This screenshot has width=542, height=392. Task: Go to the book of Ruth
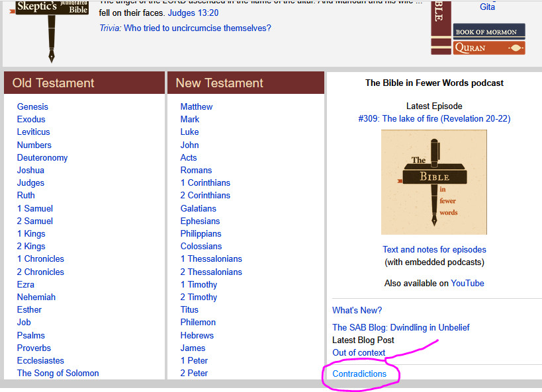pos(26,196)
